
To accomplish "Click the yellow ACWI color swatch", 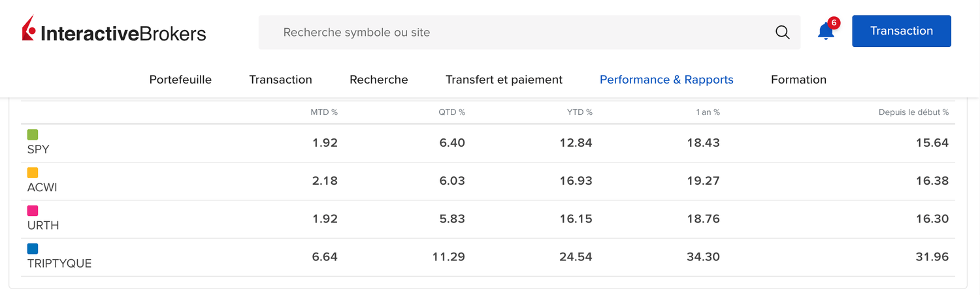I will pos(33,172).
